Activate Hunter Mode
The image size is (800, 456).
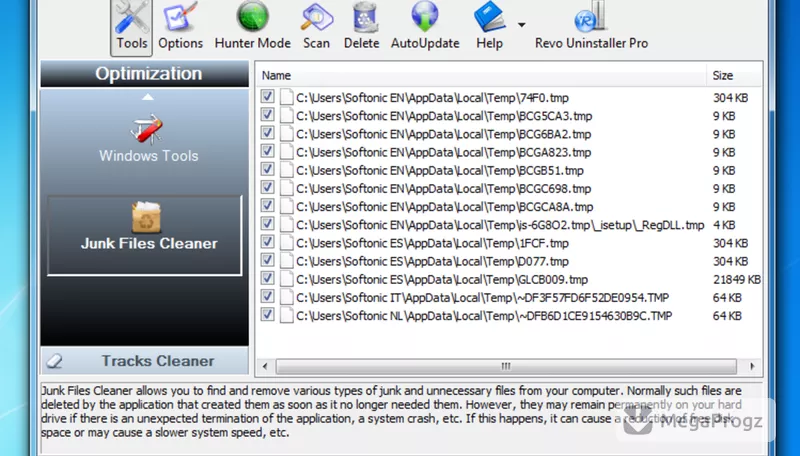(253, 27)
